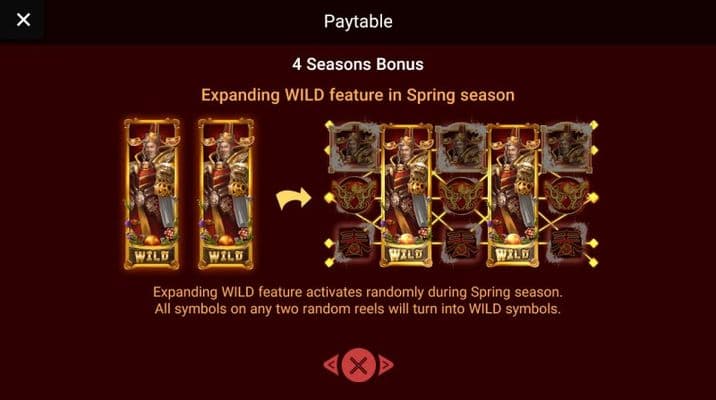Click the 4 Seasons Bonus heading
The height and width of the screenshot is (400, 716).
[358, 64]
